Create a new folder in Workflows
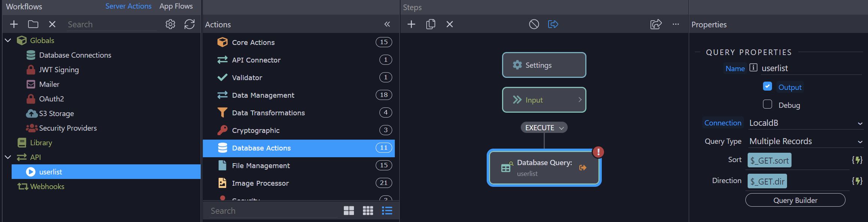 [x=33, y=24]
